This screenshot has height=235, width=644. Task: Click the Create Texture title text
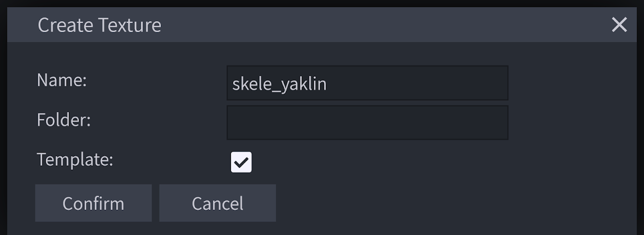(x=100, y=25)
